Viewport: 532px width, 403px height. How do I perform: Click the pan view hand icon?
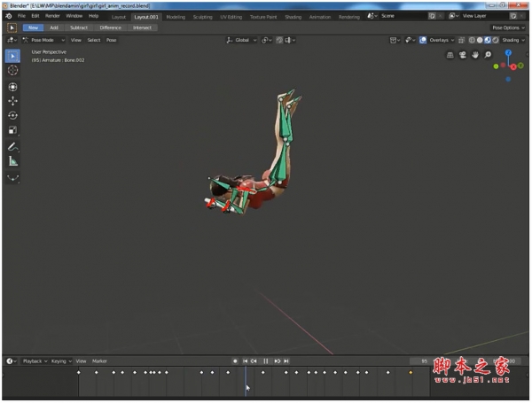(475, 55)
